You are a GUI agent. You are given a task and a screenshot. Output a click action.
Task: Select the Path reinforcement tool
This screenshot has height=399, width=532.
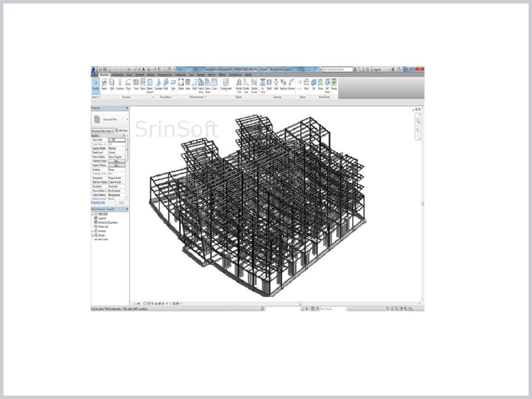[x=194, y=85]
